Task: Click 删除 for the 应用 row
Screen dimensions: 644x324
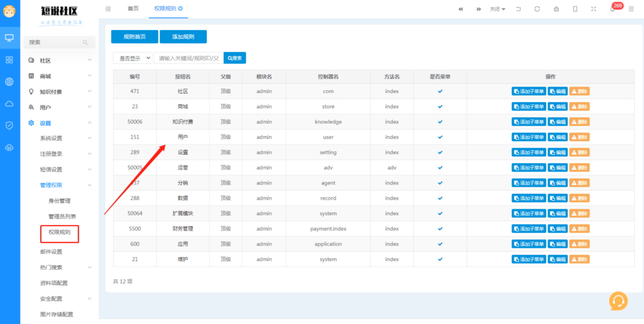Action: coord(579,244)
